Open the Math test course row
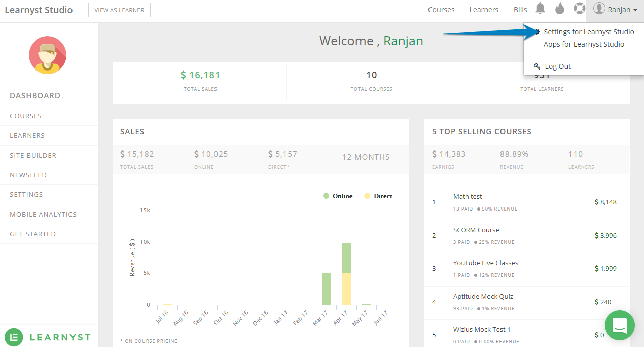Screen dimensions: 644x347 [527, 202]
